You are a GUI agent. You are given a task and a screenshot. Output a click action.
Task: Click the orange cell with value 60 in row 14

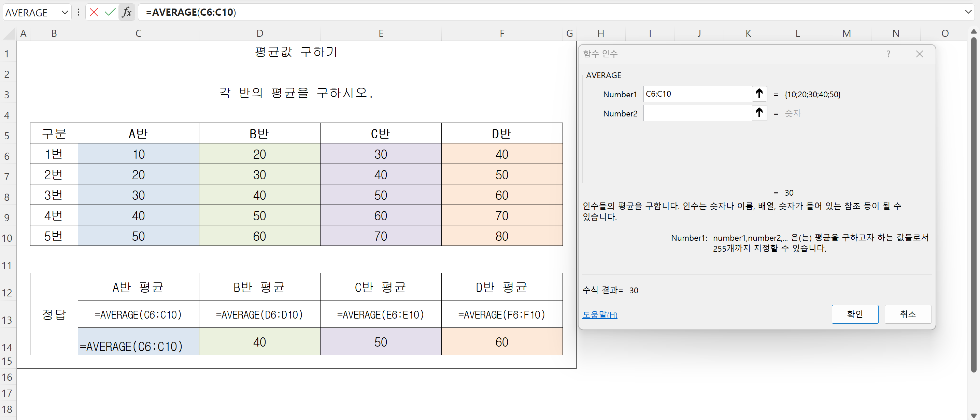click(x=501, y=341)
